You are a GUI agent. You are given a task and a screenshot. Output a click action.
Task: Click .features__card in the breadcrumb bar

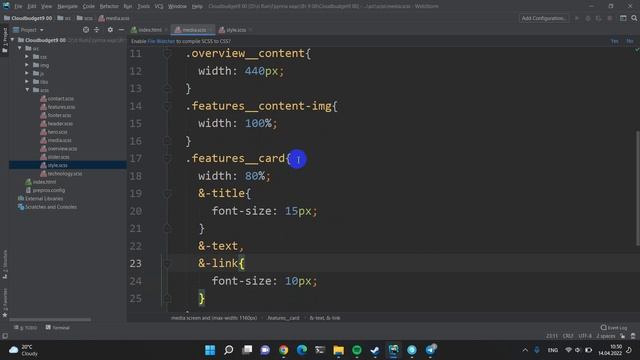click(283, 318)
